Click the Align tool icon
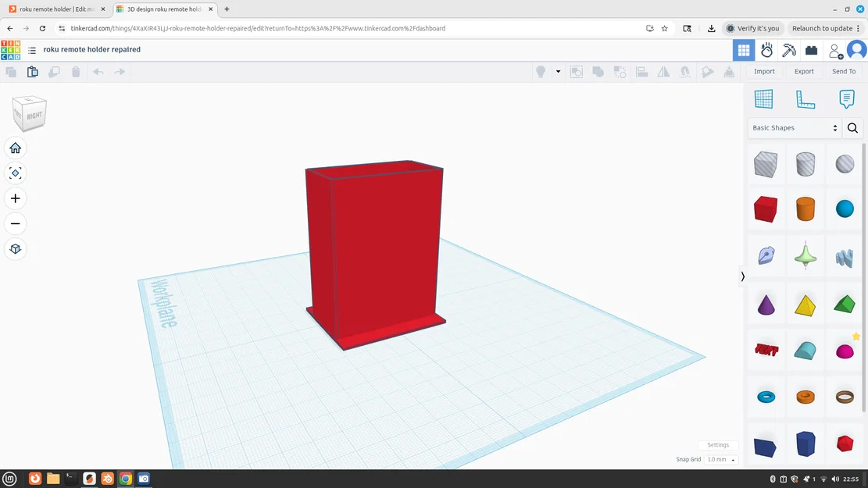The width and height of the screenshot is (868, 488). pyautogui.click(x=642, y=72)
